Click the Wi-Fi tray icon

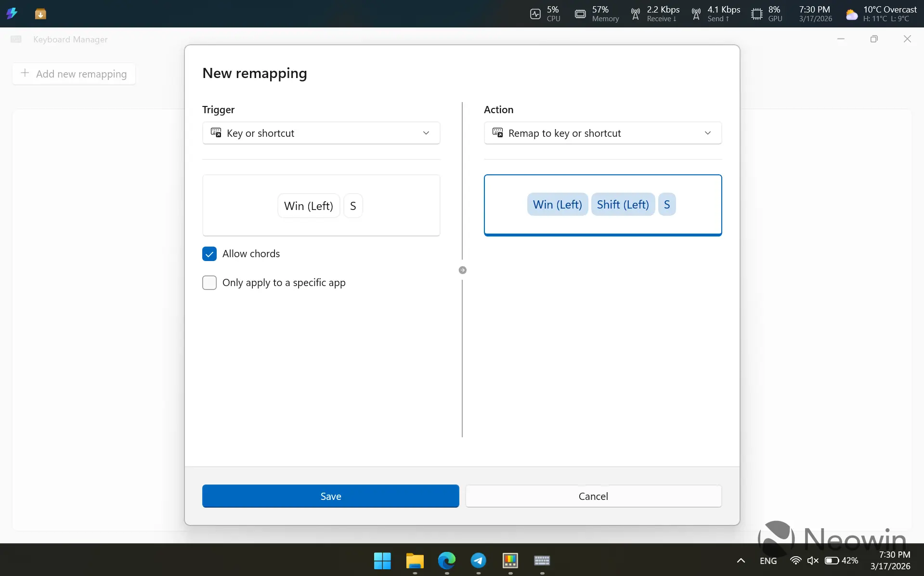(x=795, y=561)
